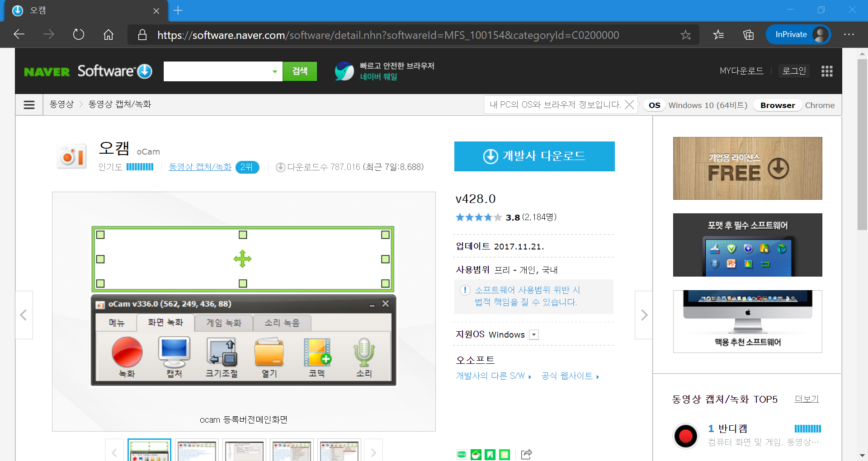
Task: Select the third screenshot thumbnail
Action: (x=244, y=450)
